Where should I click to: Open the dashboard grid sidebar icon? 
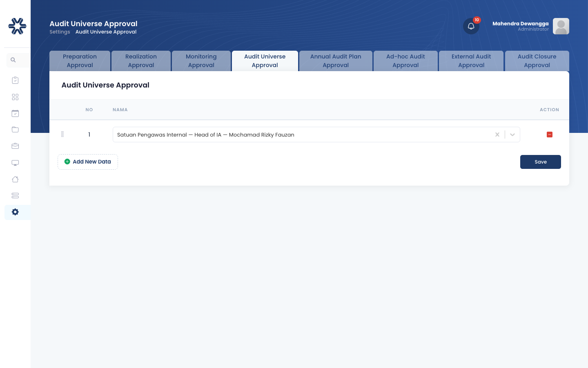(15, 97)
